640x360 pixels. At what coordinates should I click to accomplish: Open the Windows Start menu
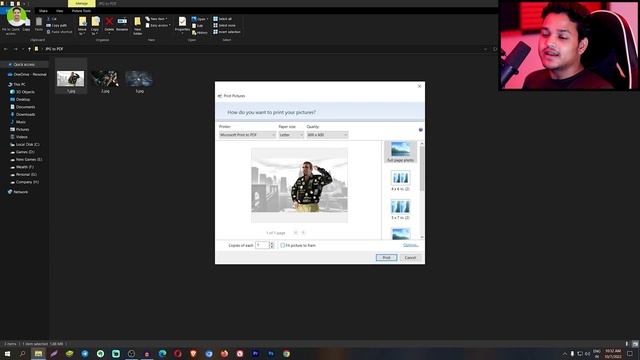[x=7, y=354]
